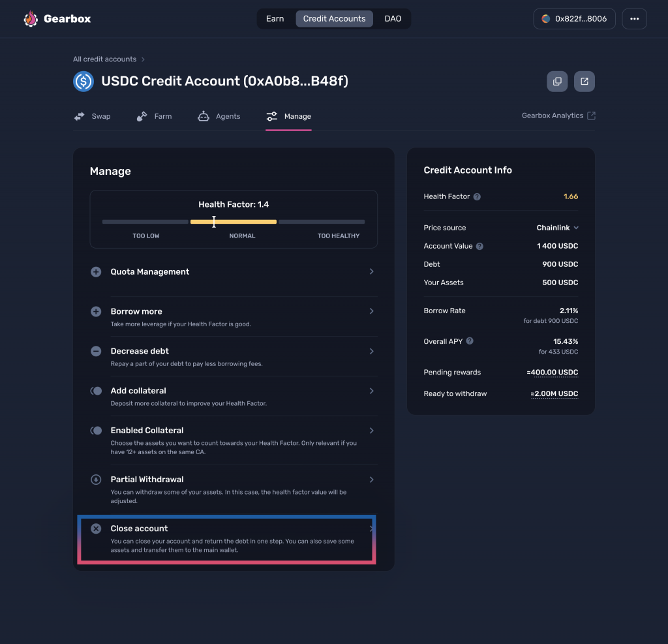Viewport: 668px width, 644px height.
Task: Click the 0x822f...8006 wallet button
Action: coord(574,19)
